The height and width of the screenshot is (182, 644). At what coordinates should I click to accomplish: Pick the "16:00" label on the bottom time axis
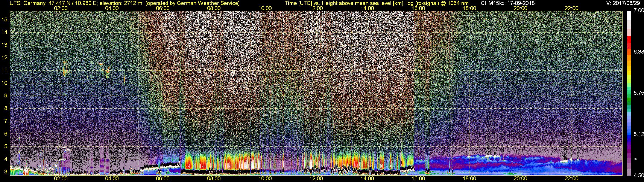[418, 179]
